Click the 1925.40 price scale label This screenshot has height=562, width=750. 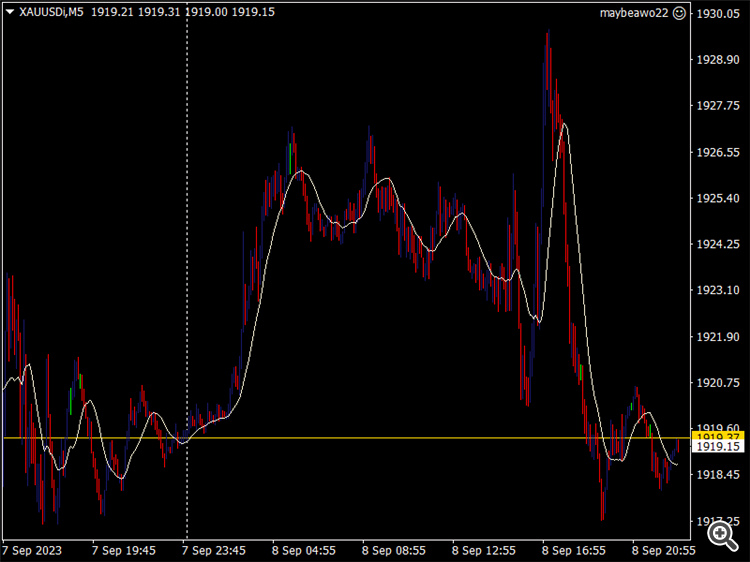[x=717, y=198]
